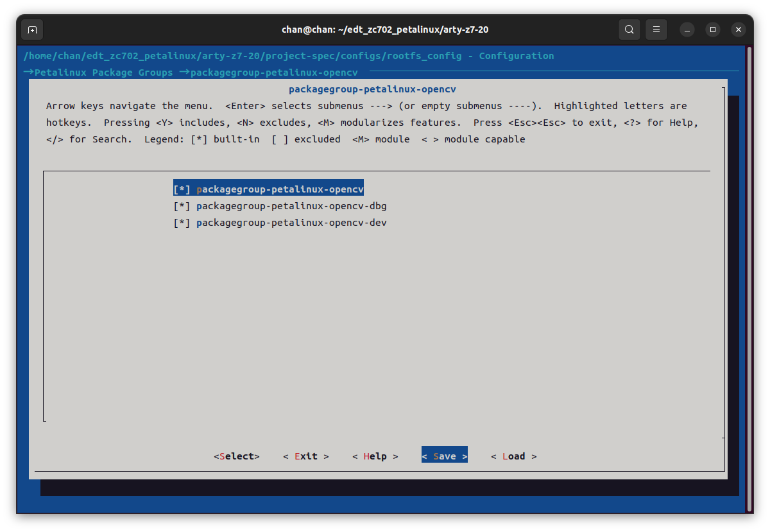Viewport: 770px width, 532px height.
Task: Click Petalinux Package Groups in breadcrumb
Action: point(104,73)
